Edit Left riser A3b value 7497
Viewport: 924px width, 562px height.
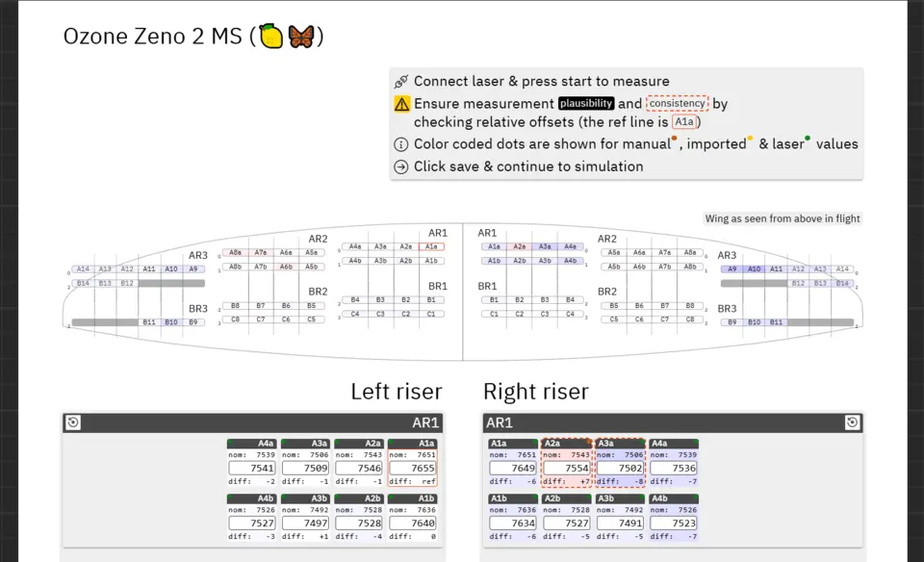pyautogui.click(x=305, y=524)
